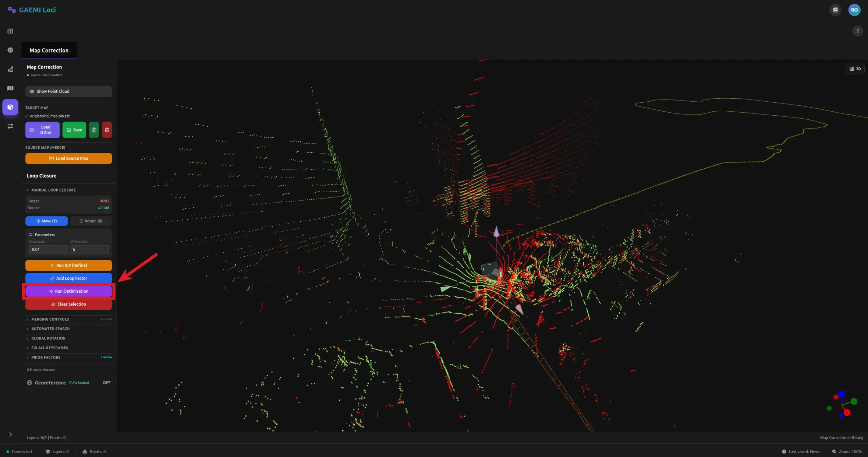Click the save-as icon next to Save
Screen dimensions: 868x457
(94, 130)
